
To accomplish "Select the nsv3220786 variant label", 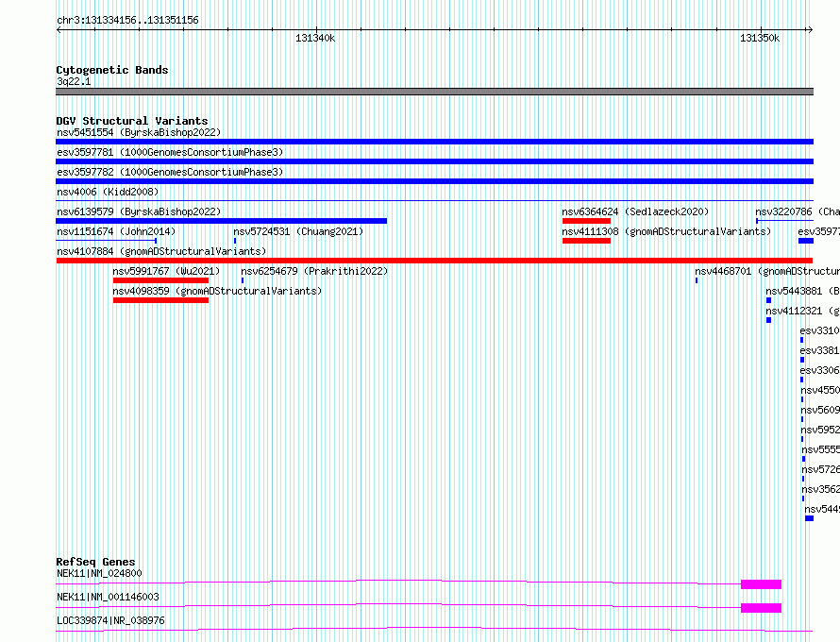I will 798,211.
